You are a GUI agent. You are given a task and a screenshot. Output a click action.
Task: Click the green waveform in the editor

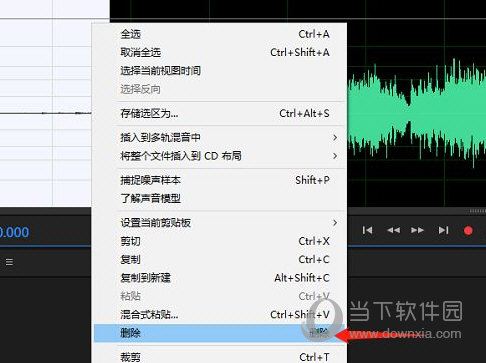coord(417,112)
